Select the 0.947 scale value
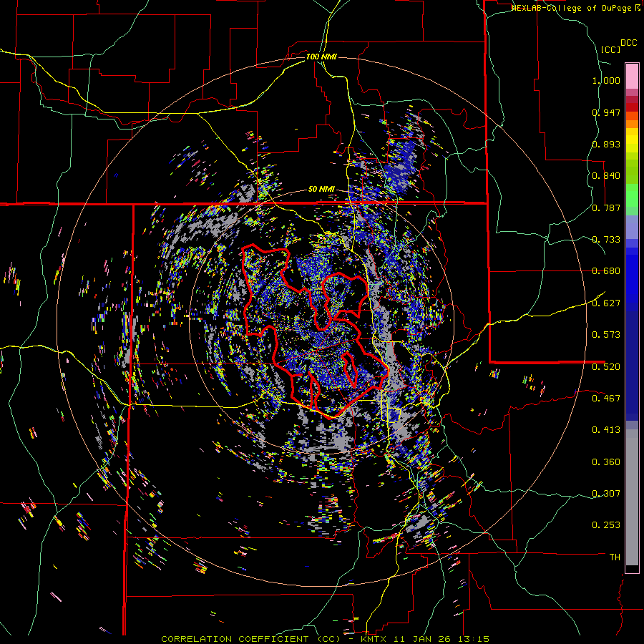This screenshot has width=644, height=644. pyautogui.click(x=606, y=112)
